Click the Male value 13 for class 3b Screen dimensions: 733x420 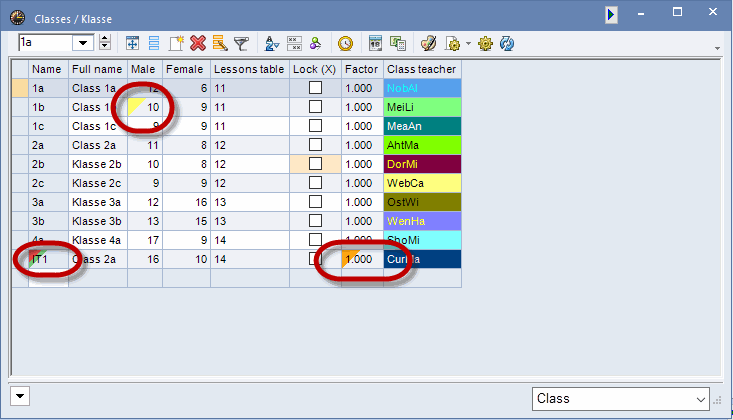(x=145, y=221)
